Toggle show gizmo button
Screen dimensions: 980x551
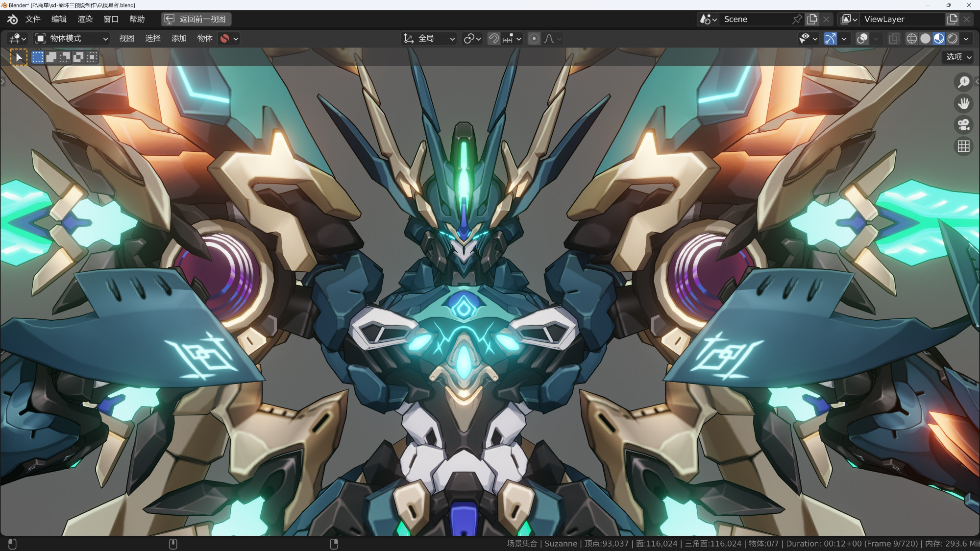(x=830, y=39)
